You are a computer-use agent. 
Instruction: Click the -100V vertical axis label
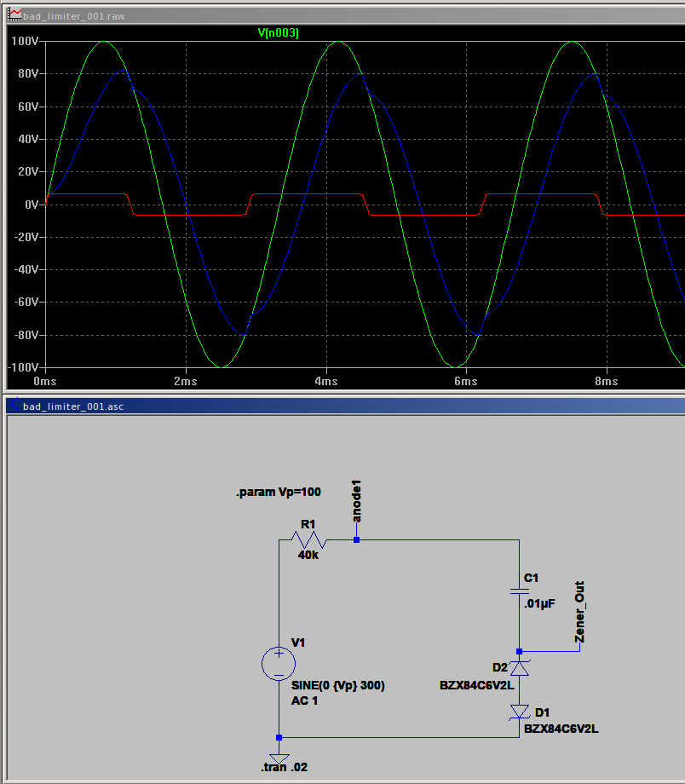coord(22,367)
